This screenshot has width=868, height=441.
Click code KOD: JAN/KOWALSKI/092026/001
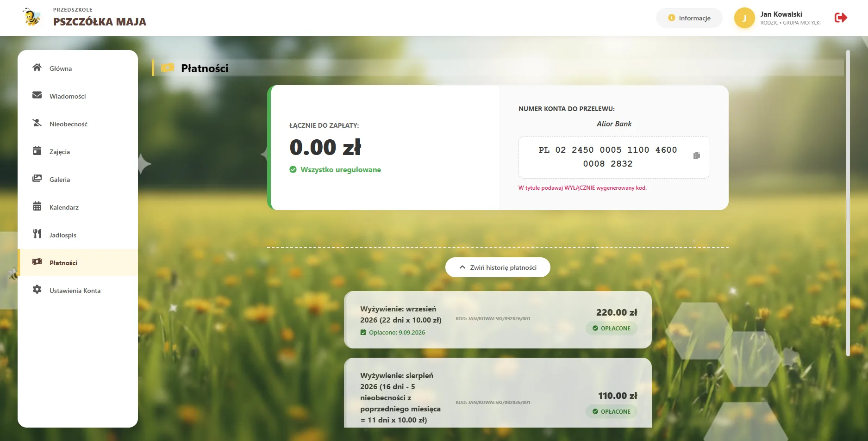(493, 319)
